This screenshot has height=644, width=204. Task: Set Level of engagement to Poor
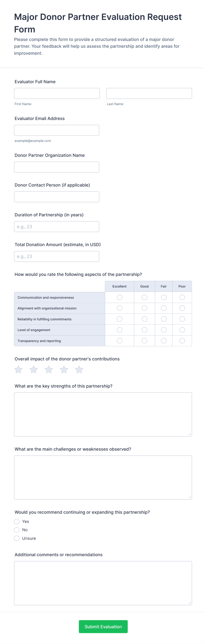coord(182,330)
